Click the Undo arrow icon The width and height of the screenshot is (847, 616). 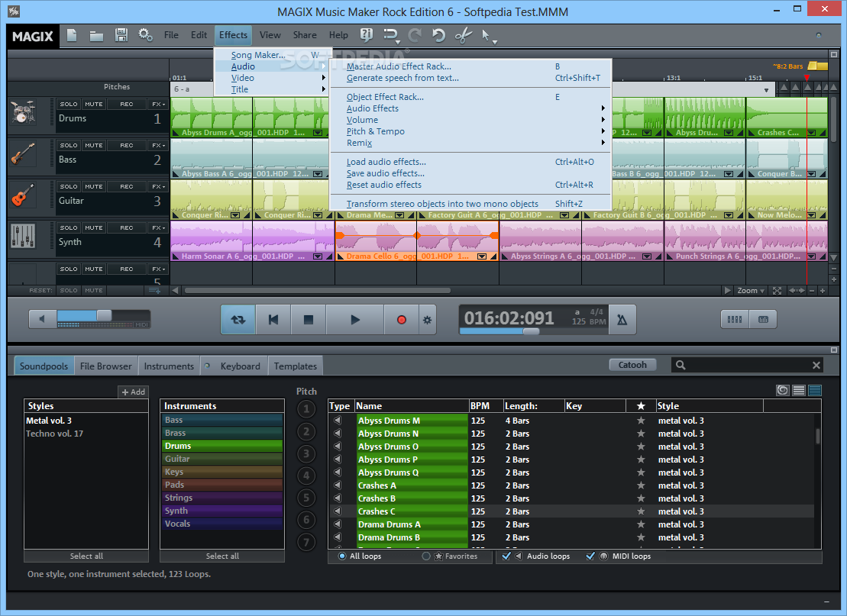(x=438, y=36)
